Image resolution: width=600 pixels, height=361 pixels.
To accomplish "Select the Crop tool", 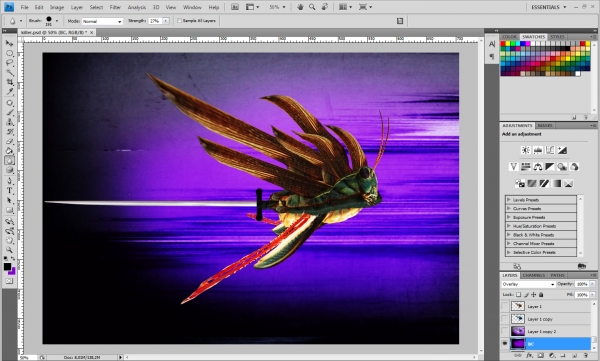I will click(9, 82).
